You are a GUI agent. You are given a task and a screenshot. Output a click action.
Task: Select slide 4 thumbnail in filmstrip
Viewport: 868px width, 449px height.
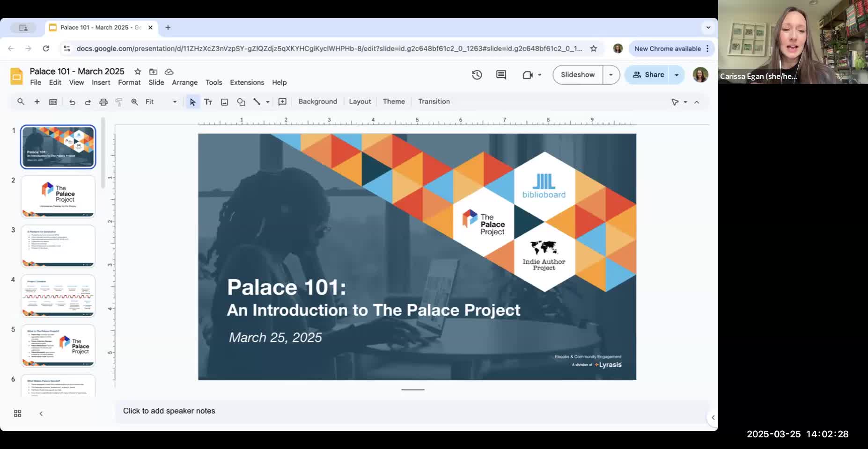click(x=58, y=296)
